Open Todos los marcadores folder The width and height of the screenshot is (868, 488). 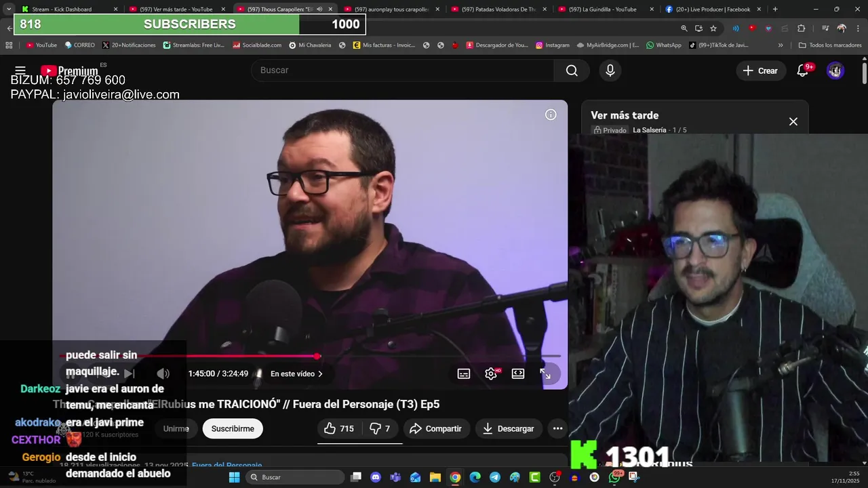pyautogui.click(x=830, y=45)
